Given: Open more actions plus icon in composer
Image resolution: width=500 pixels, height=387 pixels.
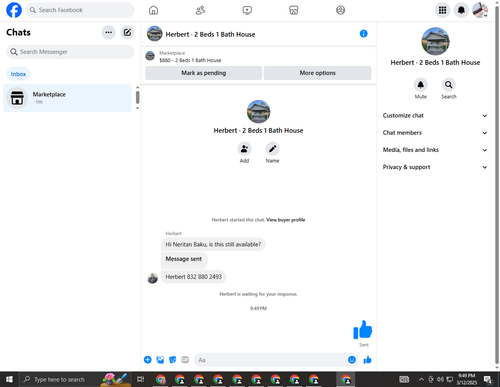Looking at the screenshot, I should (148, 360).
